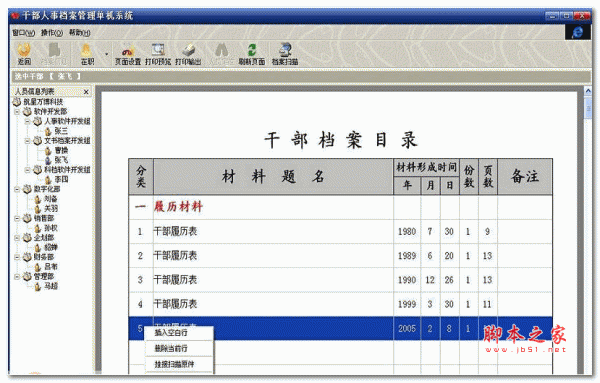Select the root node 航星万博科技
The width and height of the screenshot is (600, 383).
pyautogui.click(x=43, y=102)
